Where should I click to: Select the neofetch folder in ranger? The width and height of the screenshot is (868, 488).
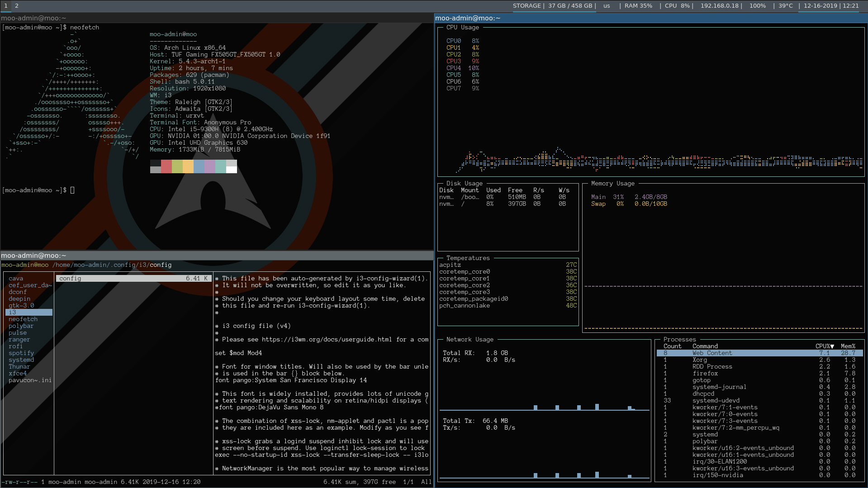click(x=29, y=319)
